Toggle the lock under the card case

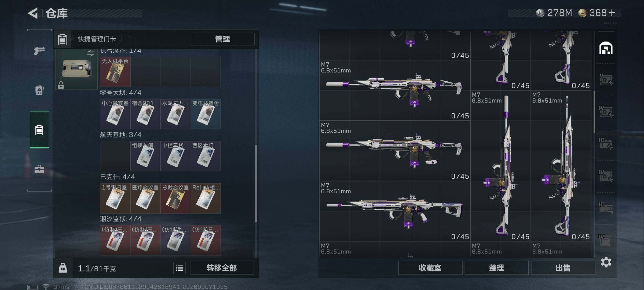pyautogui.click(x=61, y=85)
